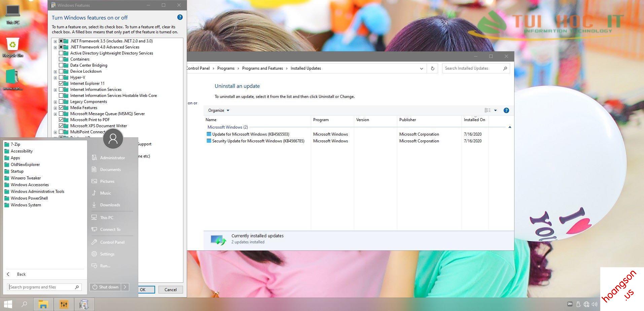Open Documents from Start menu
This screenshot has height=311, width=644.
click(110, 170)
